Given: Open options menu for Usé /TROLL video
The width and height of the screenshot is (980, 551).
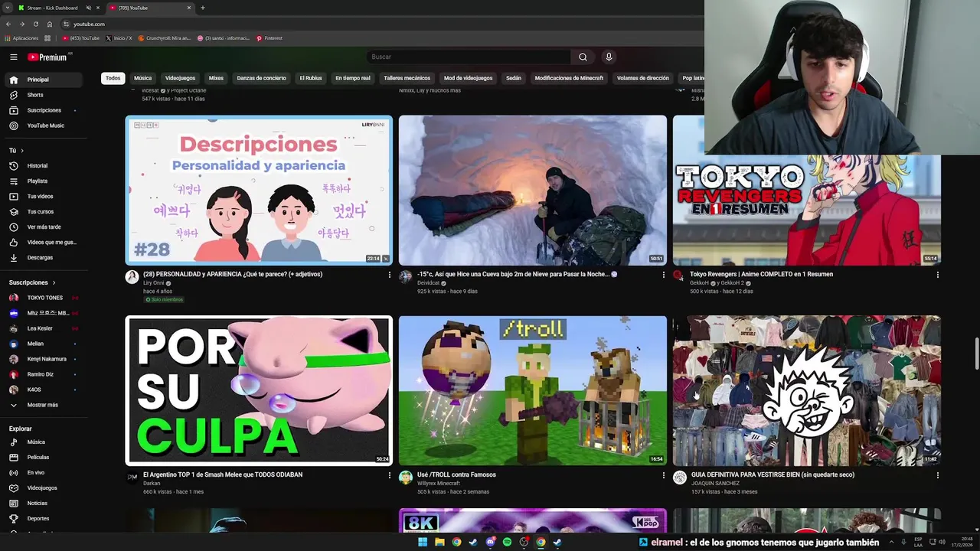Looking at the screenshot, I should coord(663,475).
